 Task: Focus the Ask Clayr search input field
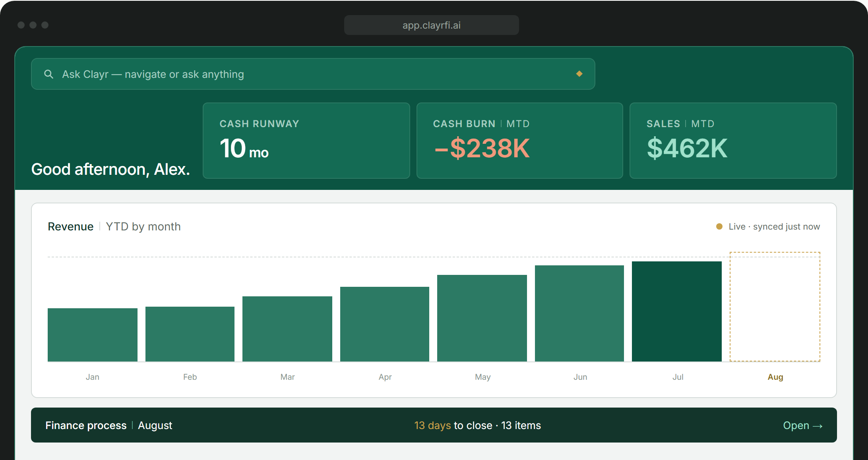click(313, 74)
